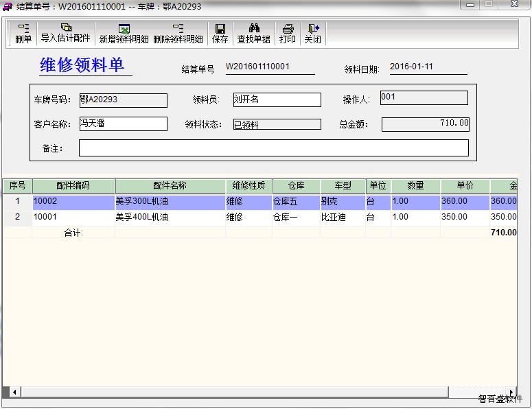Click the 维修领料单 title heading
The height and width of the screenshot is (409, 532).
pos(82,65)
